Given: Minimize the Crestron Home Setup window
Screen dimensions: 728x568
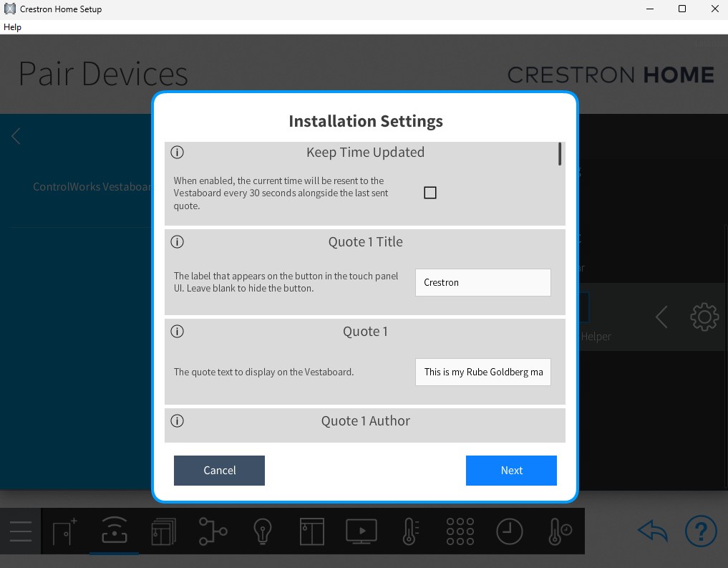Looking at the screenshot, I should click(650, 9).
